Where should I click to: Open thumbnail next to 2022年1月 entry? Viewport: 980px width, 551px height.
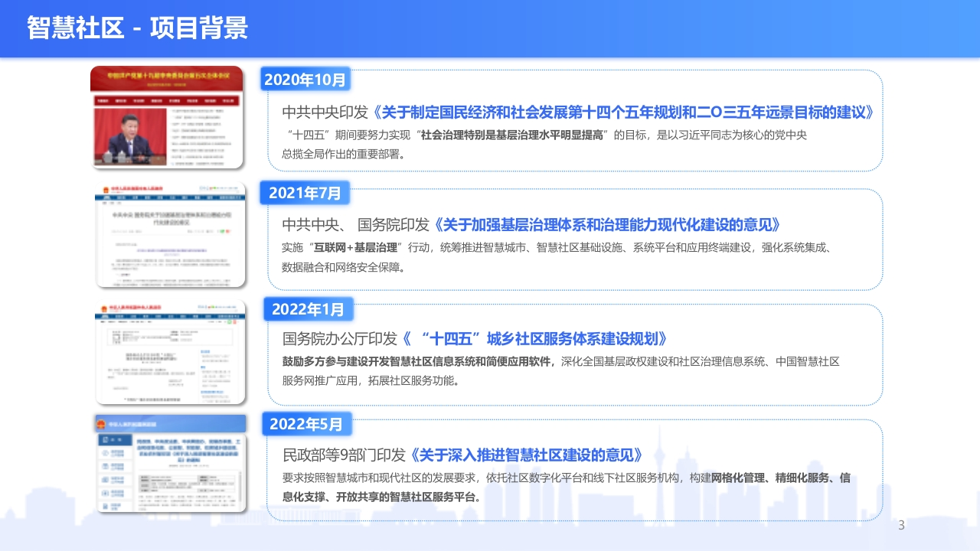pyautogui.click(x=170, y=352)
